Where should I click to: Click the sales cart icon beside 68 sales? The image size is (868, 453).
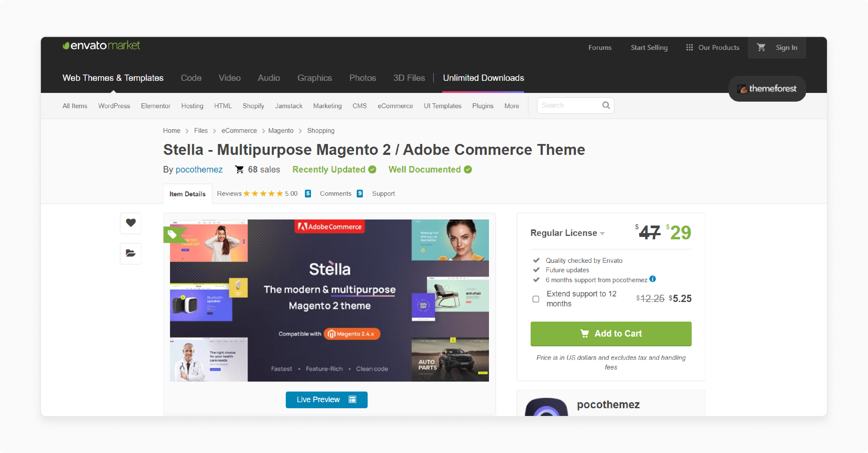239,169
